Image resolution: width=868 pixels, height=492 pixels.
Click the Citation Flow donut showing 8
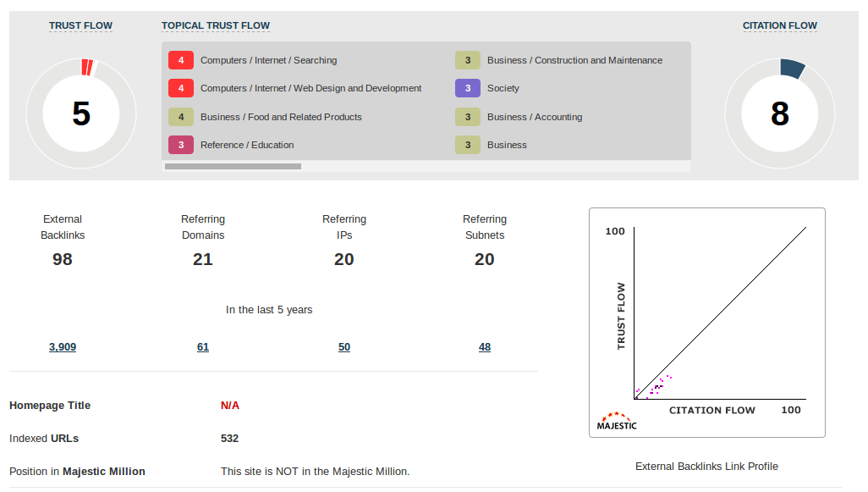tap(779, 113)
